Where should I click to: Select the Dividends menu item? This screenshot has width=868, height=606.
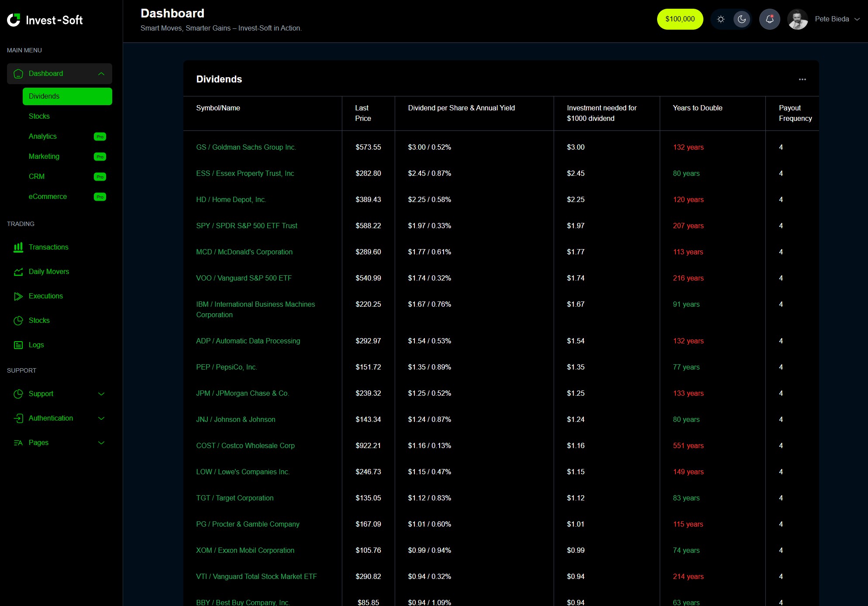[67, 96]
